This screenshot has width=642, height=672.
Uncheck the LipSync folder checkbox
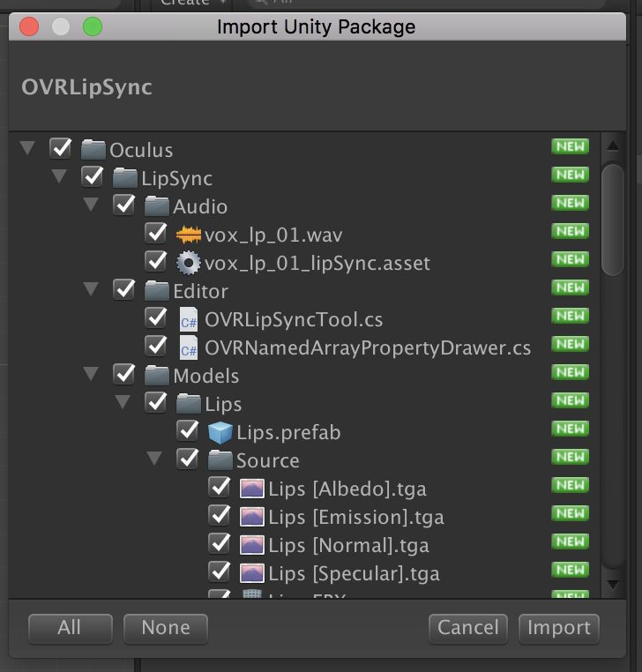click(x=92, y=176)
